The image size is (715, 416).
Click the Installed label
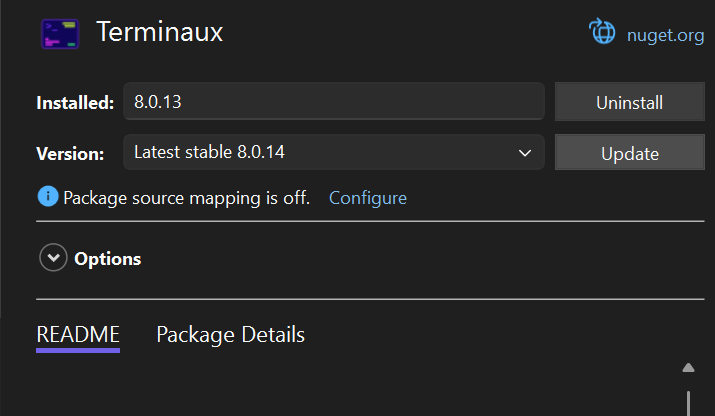tap(75, 103)
